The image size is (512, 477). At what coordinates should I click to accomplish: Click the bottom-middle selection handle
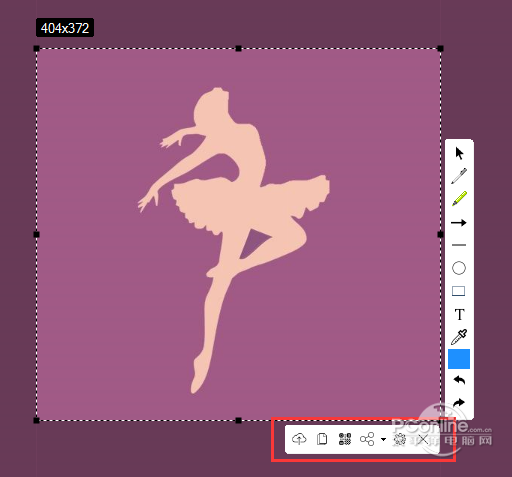click(238, 421)
